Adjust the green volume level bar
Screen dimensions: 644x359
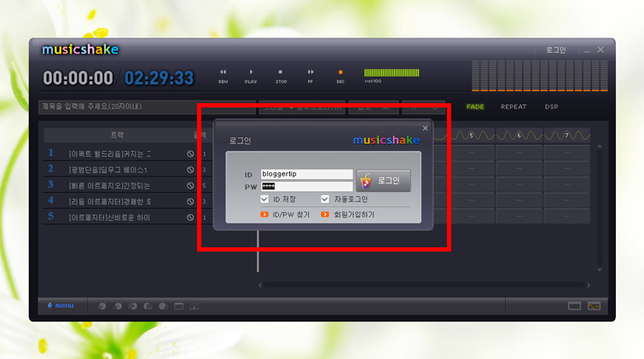392,72
